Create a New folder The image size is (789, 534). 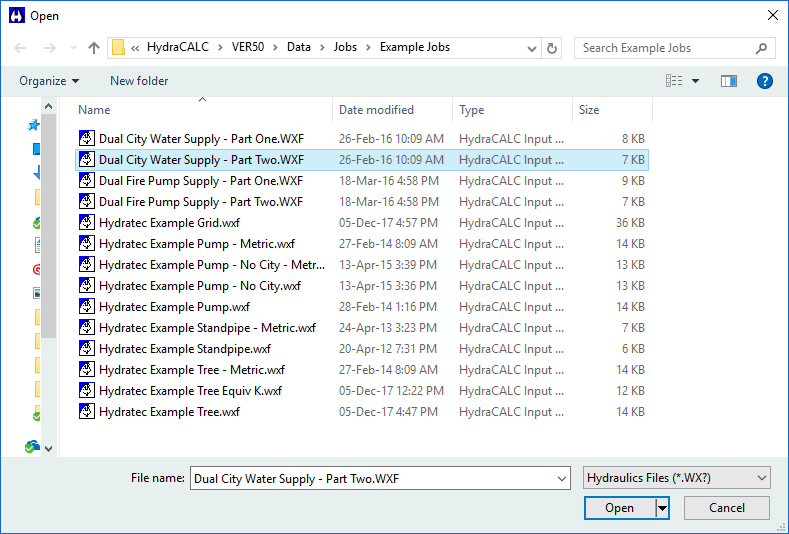coord(139,81)
